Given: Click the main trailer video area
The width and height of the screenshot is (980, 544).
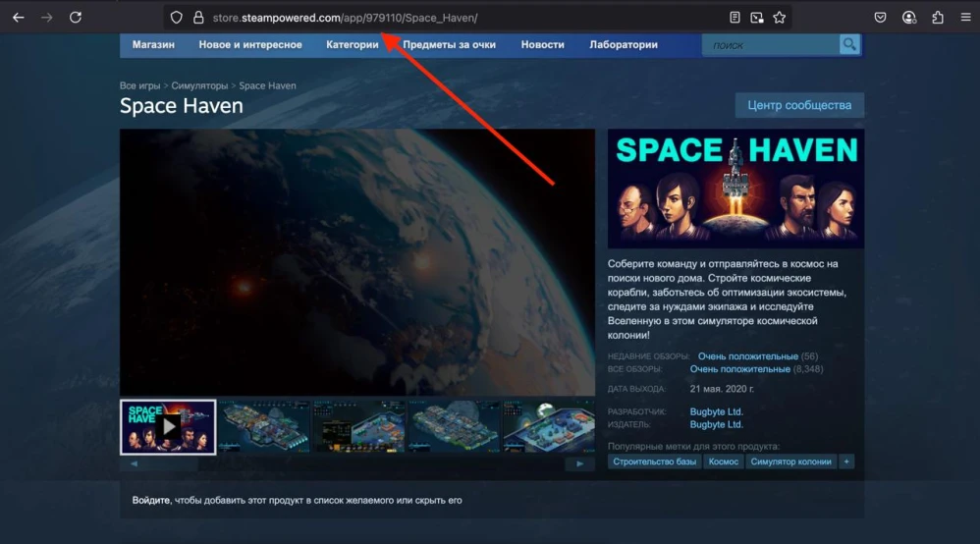Looking at the screenshot, I should 356,262.
